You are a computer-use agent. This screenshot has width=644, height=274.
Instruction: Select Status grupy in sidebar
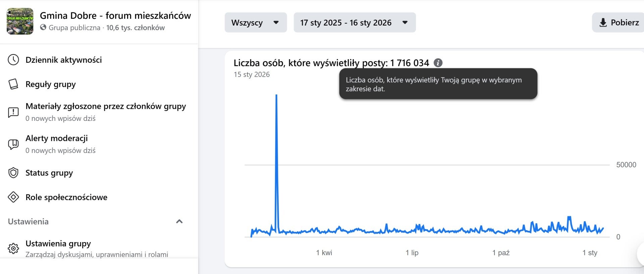click(x=49, y=173)
